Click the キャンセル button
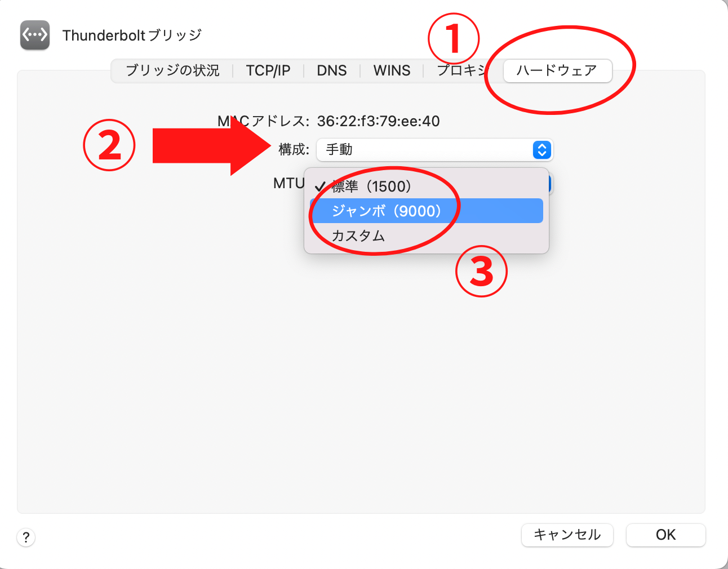This screenshot has width=728, height=569. click(567, 535)
